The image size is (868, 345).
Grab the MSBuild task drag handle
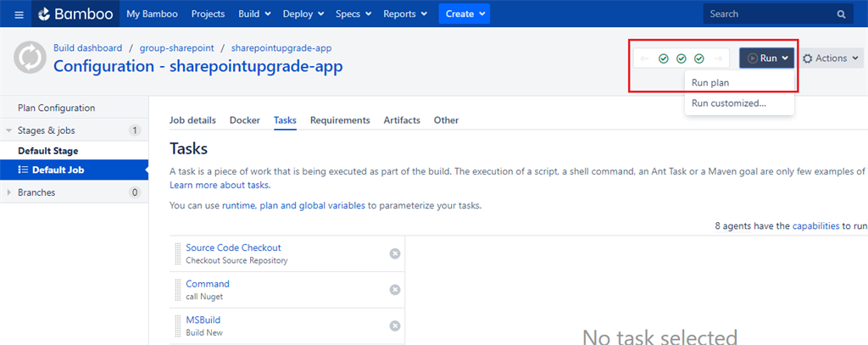178,326
